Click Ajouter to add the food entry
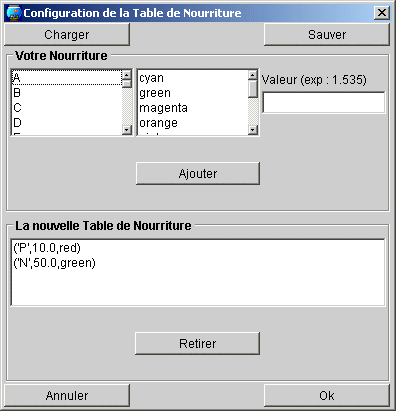The height and width of the screenshot is (411, 396). click(198, 173)
